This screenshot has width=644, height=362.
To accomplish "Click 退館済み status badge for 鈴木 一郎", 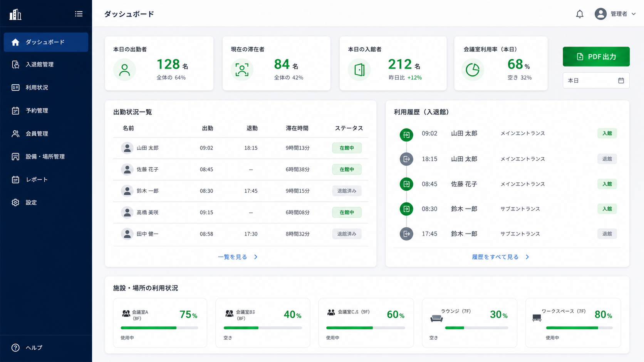I will click(347, 191).
